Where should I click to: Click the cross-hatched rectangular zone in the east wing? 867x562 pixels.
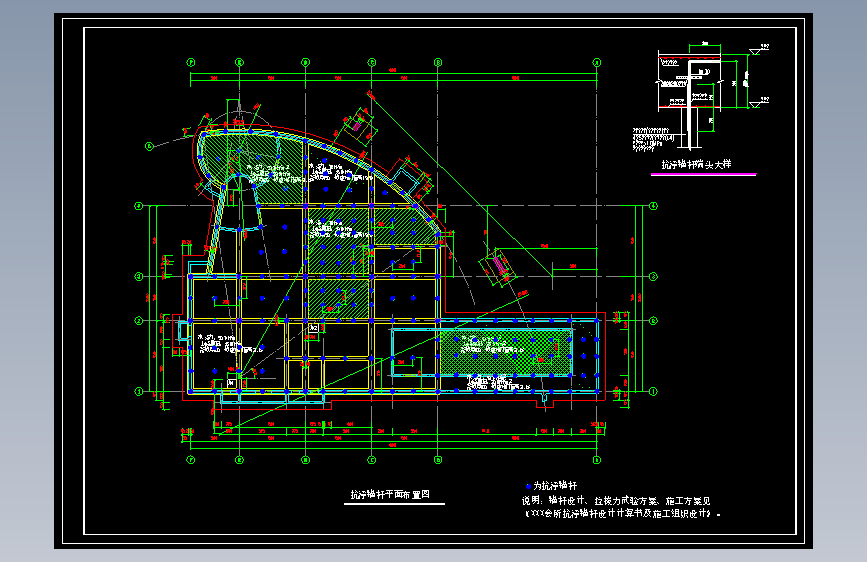[505, 352]
